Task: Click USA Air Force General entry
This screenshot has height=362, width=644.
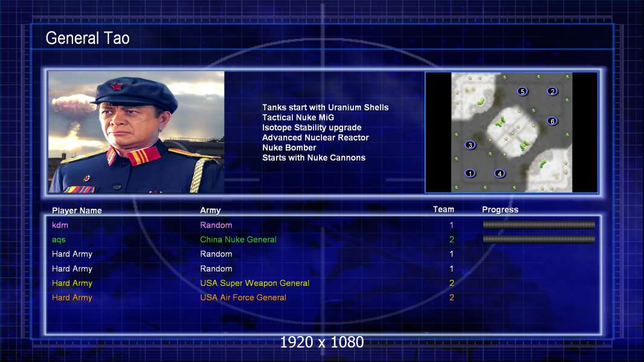Action: pos(243,297)
